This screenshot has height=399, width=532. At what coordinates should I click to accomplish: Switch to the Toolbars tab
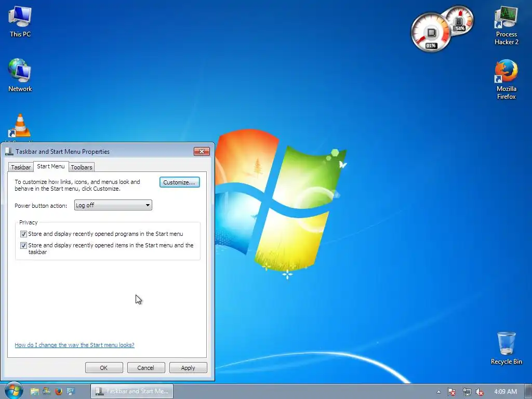(x=82, y=167)
